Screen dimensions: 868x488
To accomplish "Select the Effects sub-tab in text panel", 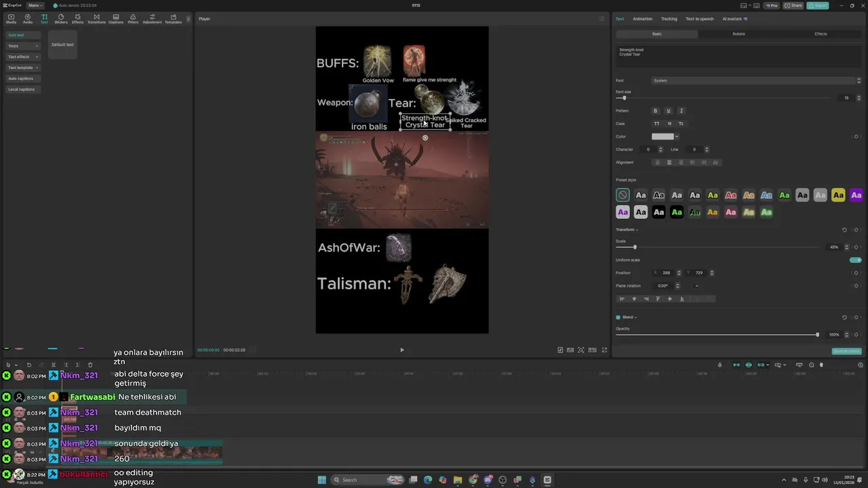I will click(821, 34).
